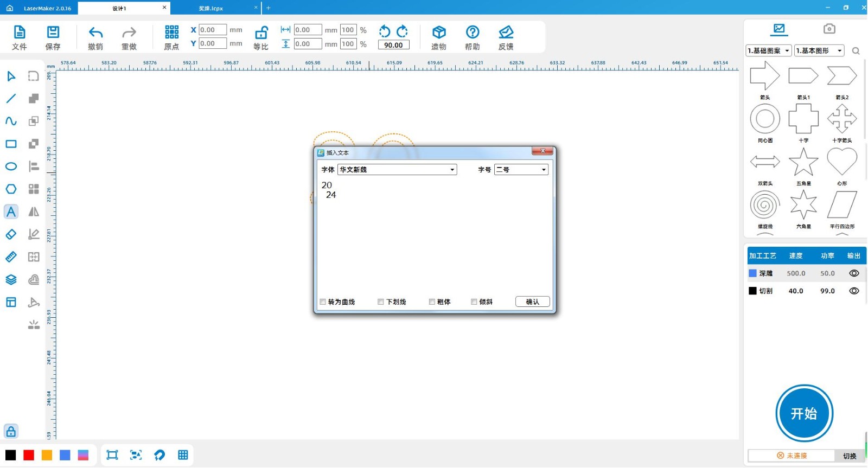Enable the 转为曲线 checkbox
This screenshot has width=868, height=468.
point(323,302)
